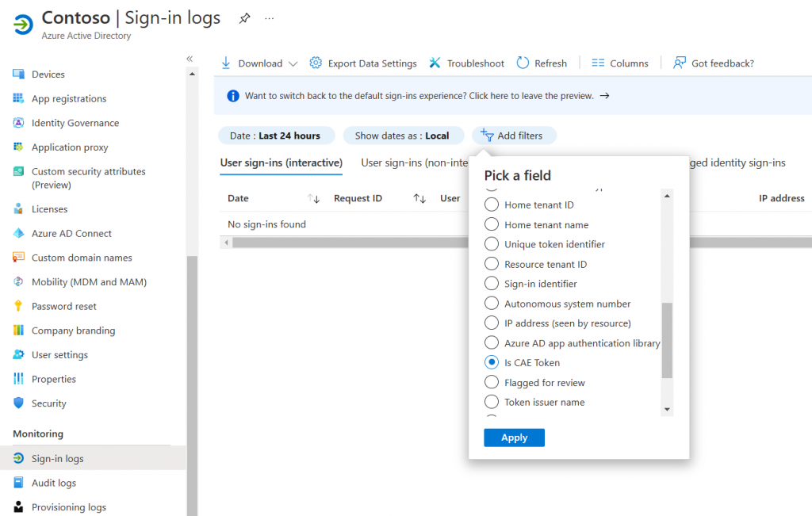Screen dimensions: 812x516
Task: Select the Sign-in identifier radio button
Action: 492,284
